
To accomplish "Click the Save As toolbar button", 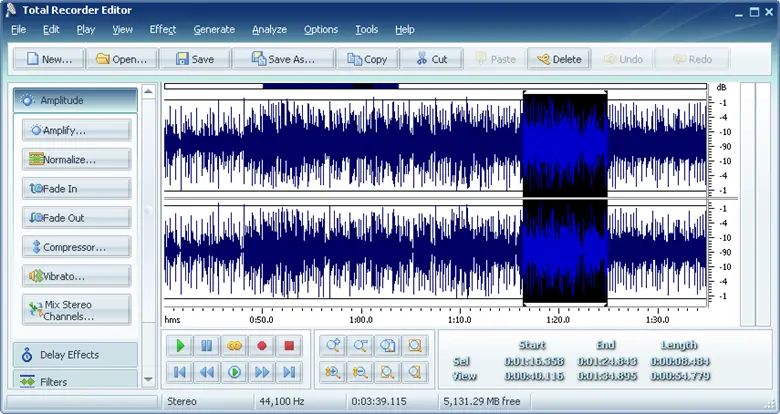I will (x=283, y=59).
